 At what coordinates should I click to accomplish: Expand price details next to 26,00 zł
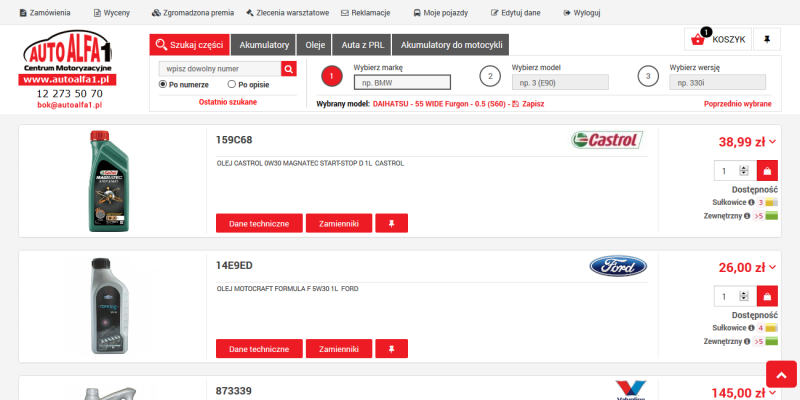click(x=773, y=268)
